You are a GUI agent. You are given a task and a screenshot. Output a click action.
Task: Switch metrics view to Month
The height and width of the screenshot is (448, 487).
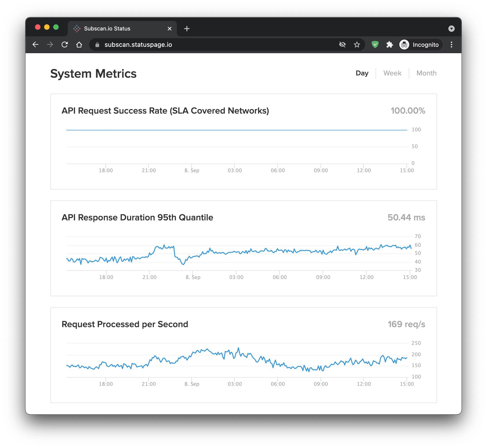tap(426, 73)
